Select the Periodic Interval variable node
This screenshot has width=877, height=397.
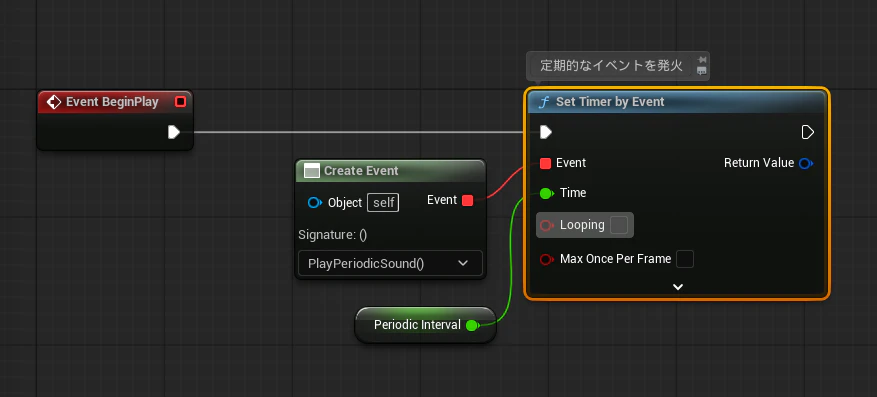[x=425, y=325]
